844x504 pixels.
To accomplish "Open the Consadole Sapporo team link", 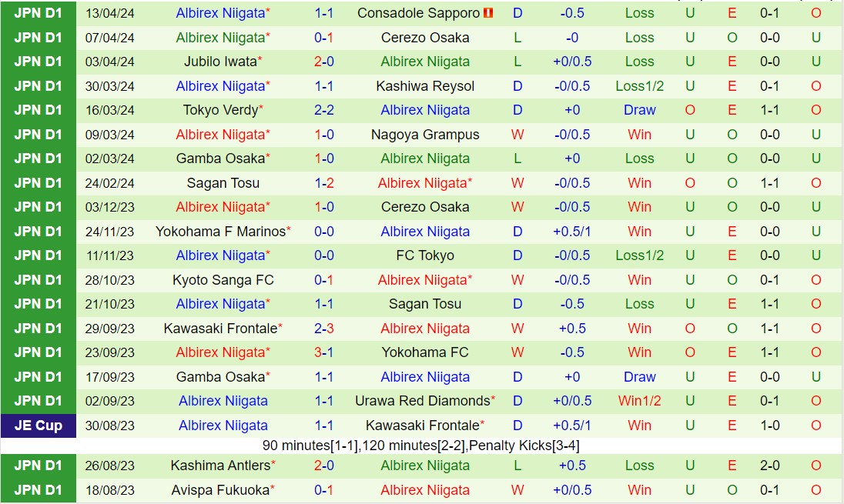I will point(418,13).
